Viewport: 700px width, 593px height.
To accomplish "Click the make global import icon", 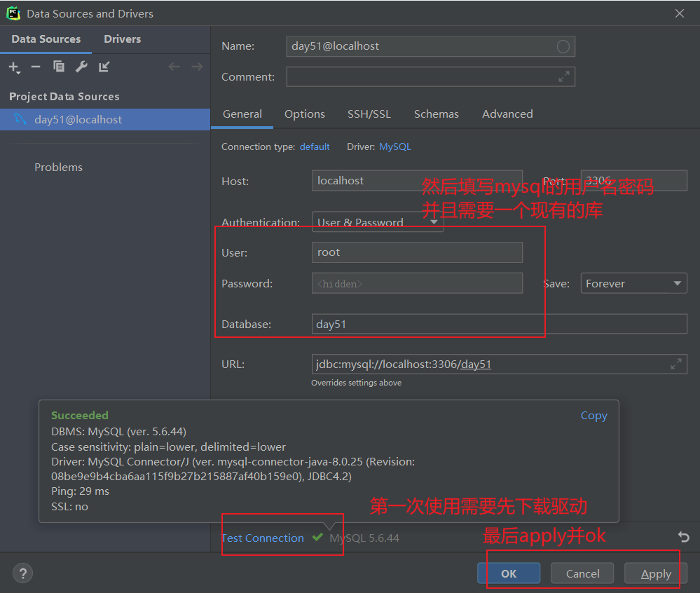I will coord(104,67).
